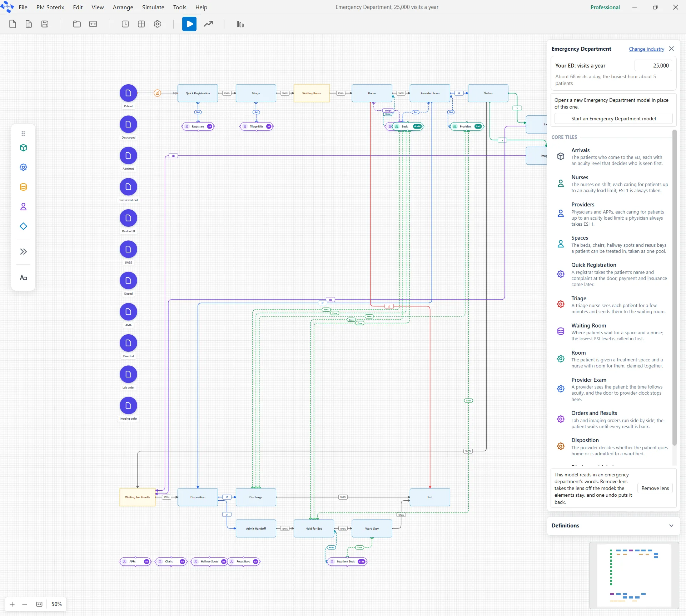686x616 pixels.
Task: Expand the Definitions section
Action: click(613, 526)
